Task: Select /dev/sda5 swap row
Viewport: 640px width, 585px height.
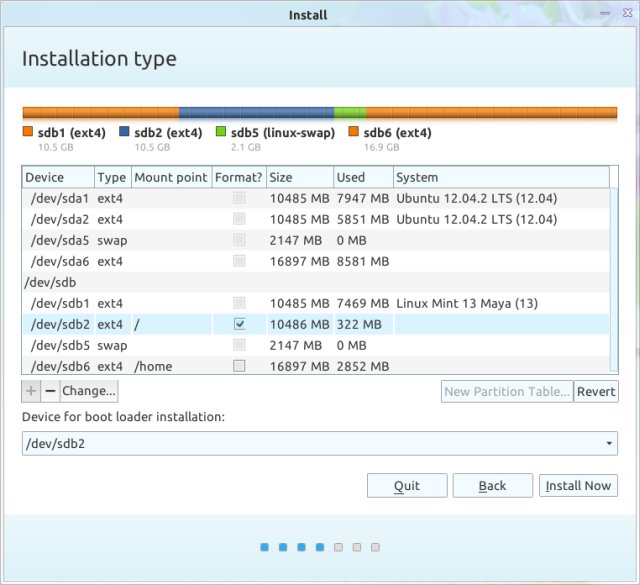Action: click(x=316, y=240)
